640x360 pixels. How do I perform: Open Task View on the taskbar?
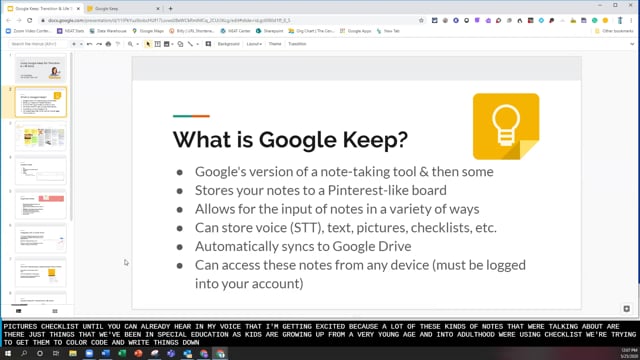[56, 353]
